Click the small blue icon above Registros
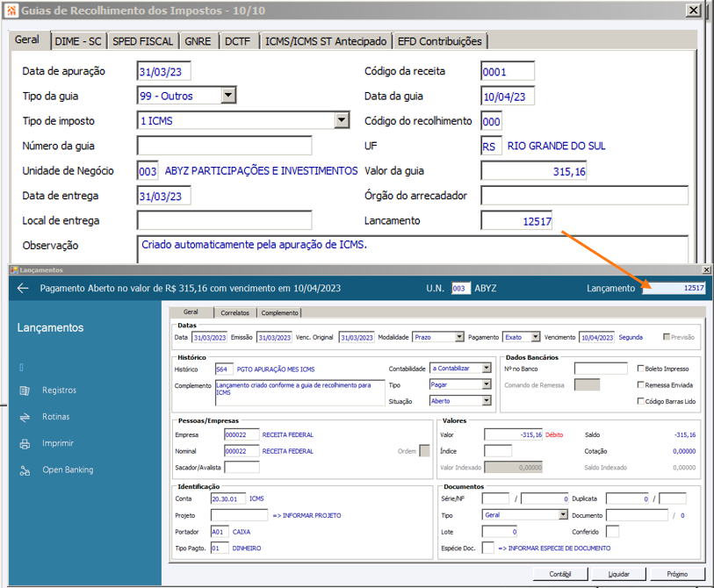Viewport: 714px width, 588px height. pyautogui.click(x=21, y=367)
